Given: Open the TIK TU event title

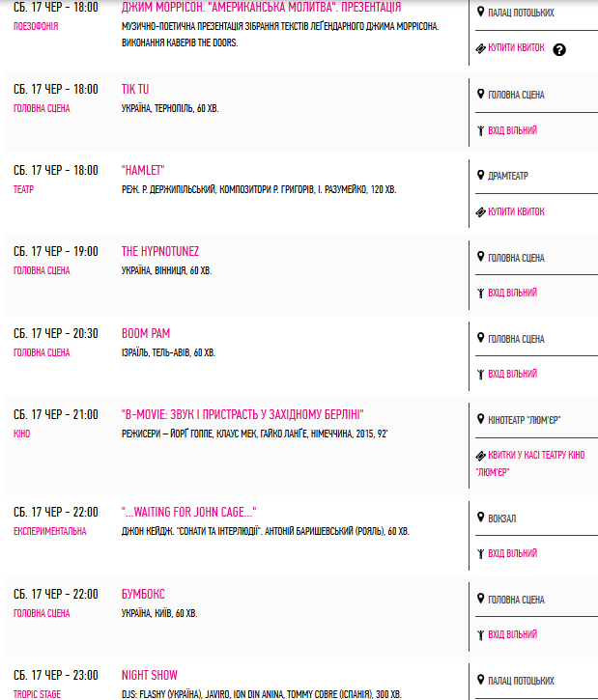Looking at the screenshot, I should 135,89.
